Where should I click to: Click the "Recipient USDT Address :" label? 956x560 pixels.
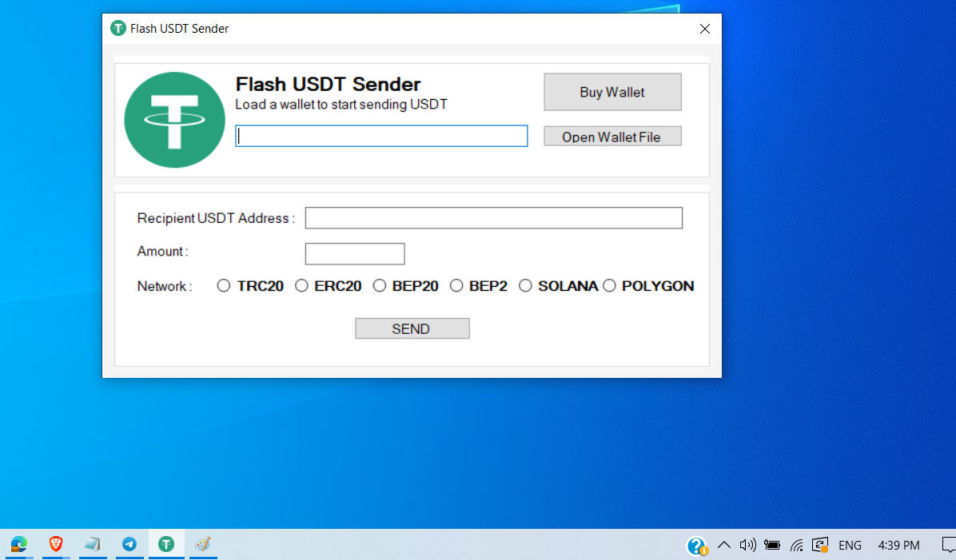216,218
